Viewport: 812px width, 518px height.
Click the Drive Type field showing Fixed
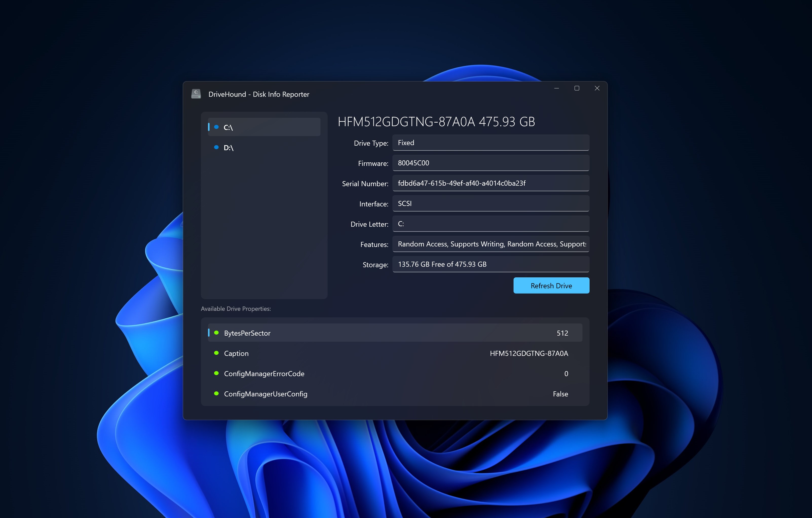(490, 143)
